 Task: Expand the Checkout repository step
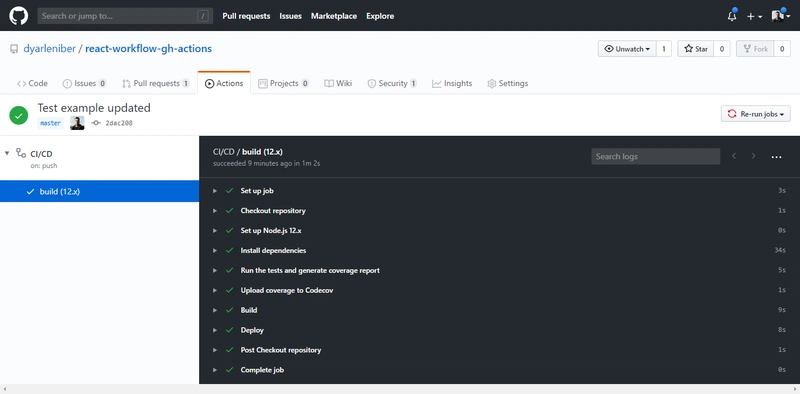coord(215,210)
